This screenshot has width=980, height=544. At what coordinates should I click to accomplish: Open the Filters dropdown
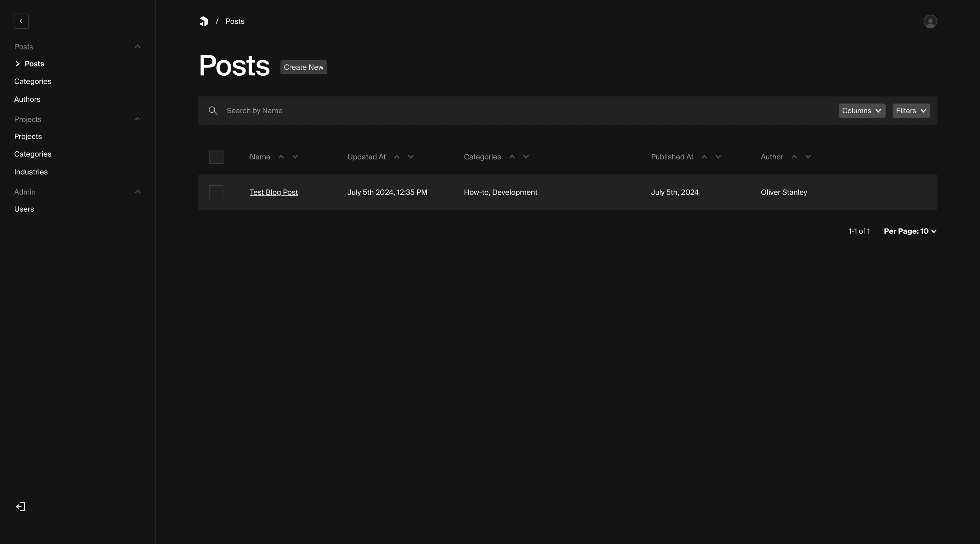(x=911, y=110)
